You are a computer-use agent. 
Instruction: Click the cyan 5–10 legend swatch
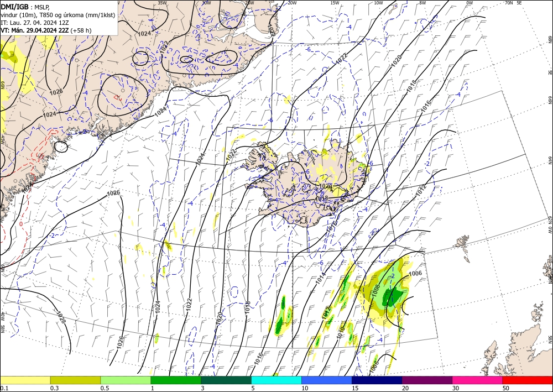click(x=276, y=380)
